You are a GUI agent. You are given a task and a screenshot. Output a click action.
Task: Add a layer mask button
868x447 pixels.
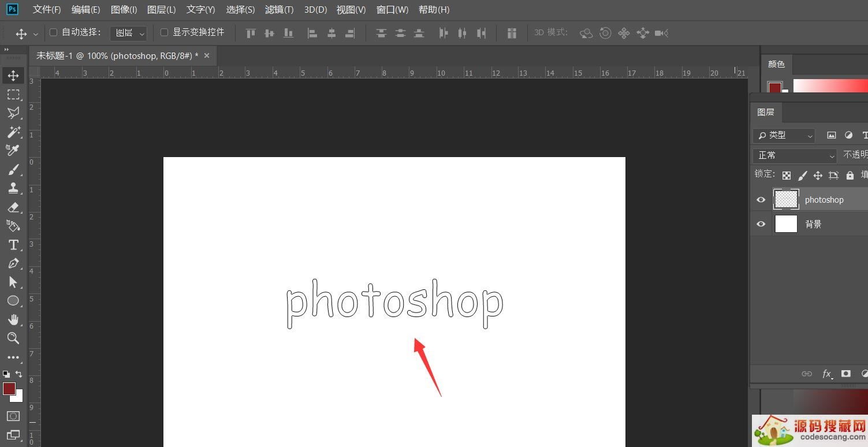(846, 374)
